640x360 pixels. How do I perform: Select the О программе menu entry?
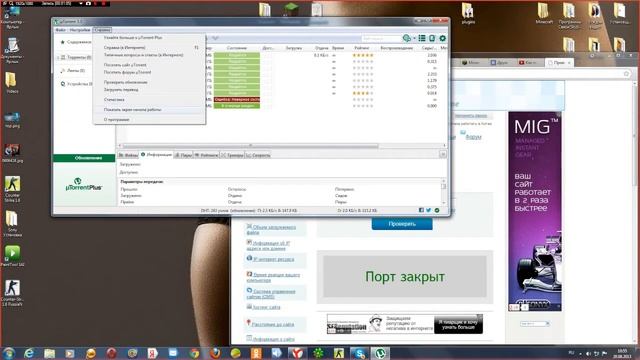[x=116, y=120]
